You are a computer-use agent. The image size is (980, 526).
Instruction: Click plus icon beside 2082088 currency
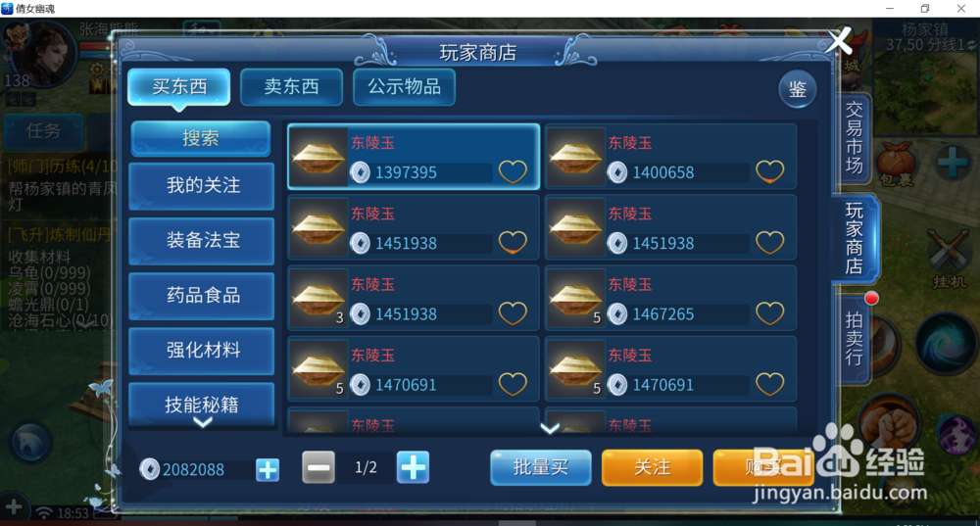coord(268,470)
